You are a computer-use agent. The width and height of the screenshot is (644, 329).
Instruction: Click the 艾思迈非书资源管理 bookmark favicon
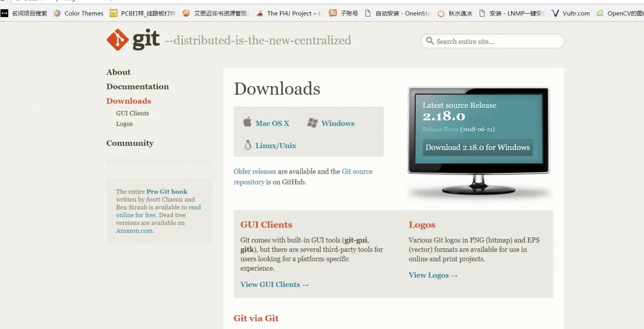coord(186,13)
